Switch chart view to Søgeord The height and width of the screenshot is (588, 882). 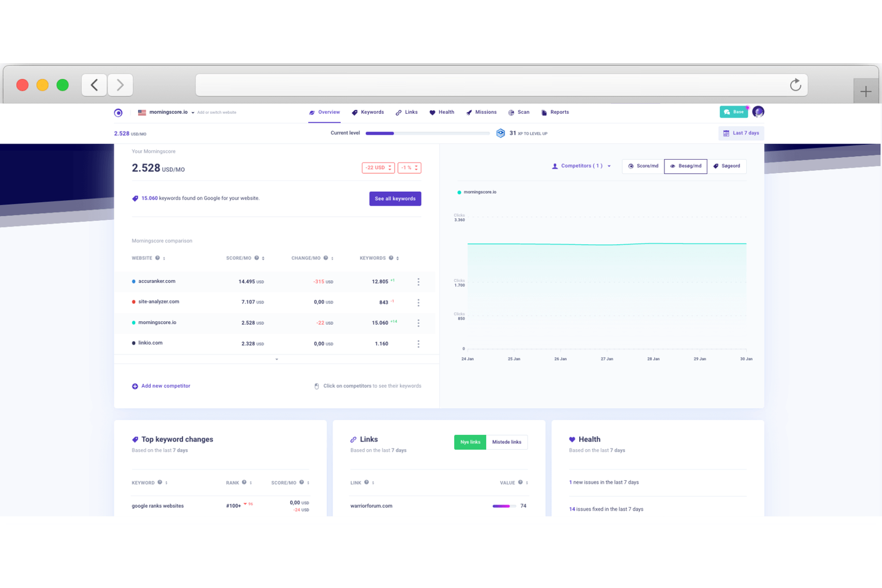(x=727, y=166)
